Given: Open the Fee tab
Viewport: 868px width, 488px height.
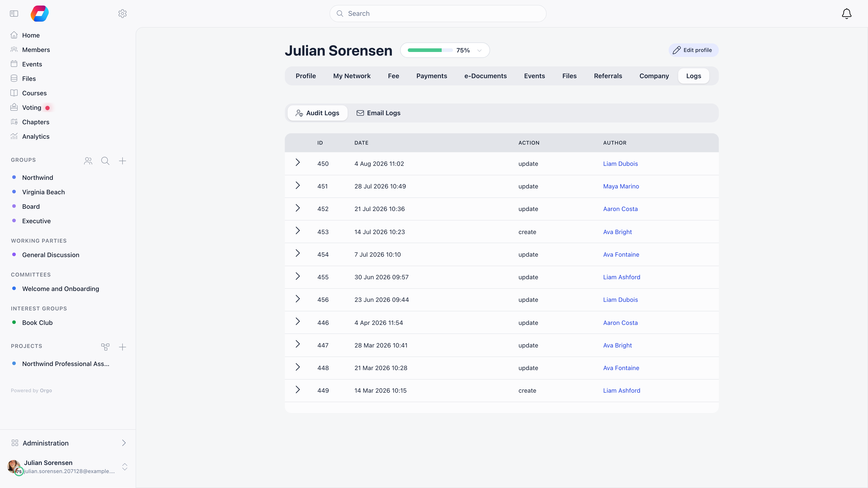Looking at the screenshot, I should click(x=393, y=76).
